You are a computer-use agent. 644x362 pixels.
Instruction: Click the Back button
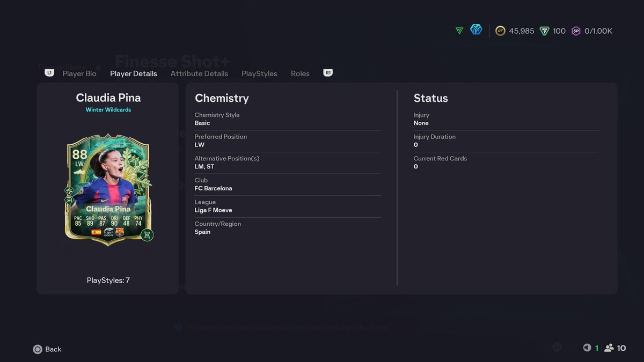pyautogui.click(x=47, y=349)
